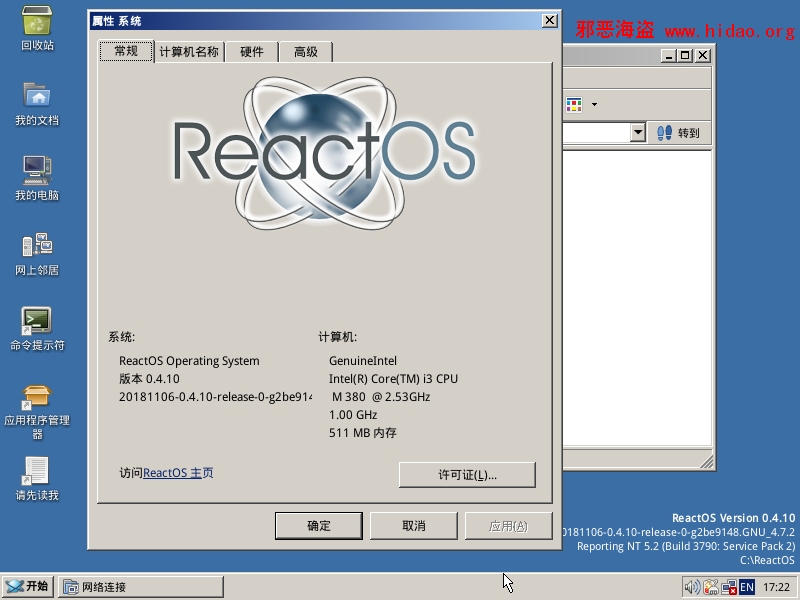Follow the ReactOS 主页 homepage link
The image size is (800, 600).
178,473
